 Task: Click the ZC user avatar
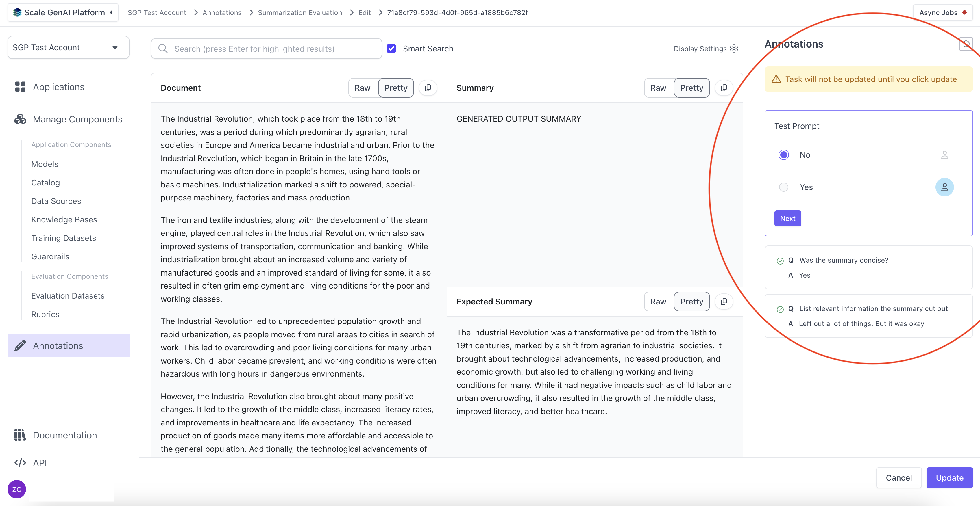(17, 489)
